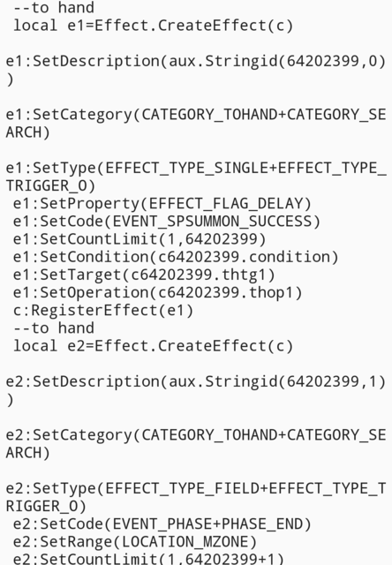This screenshot has height=565, width=392.
Task: Select the e2:SetCategory CATEGORY_TOHAND line
Action: point(196,435)
